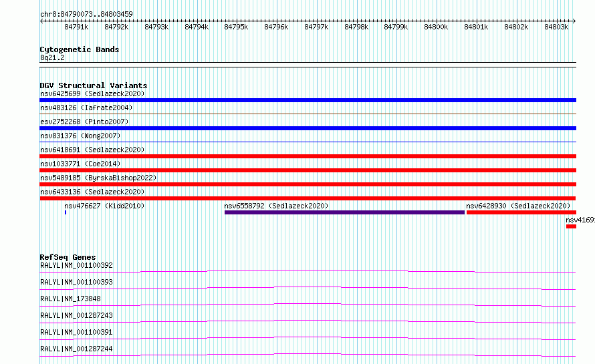Open variant nsv831376 (Wong2007) label

point(80,136)
